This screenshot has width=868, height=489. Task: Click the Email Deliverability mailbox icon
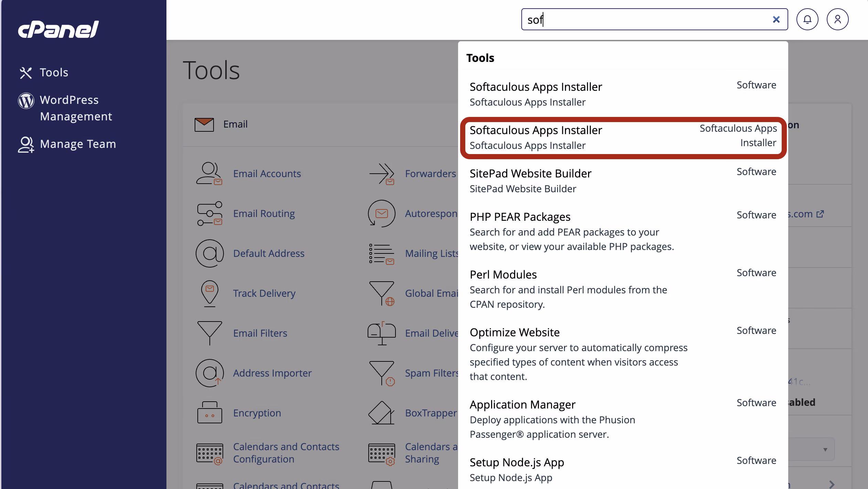click(x=381, y=333)
